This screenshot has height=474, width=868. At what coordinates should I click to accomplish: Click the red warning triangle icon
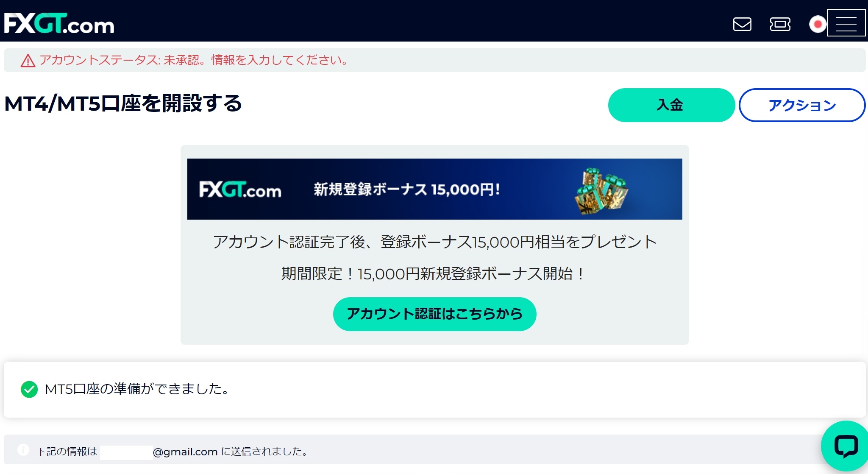coord(28,61)
